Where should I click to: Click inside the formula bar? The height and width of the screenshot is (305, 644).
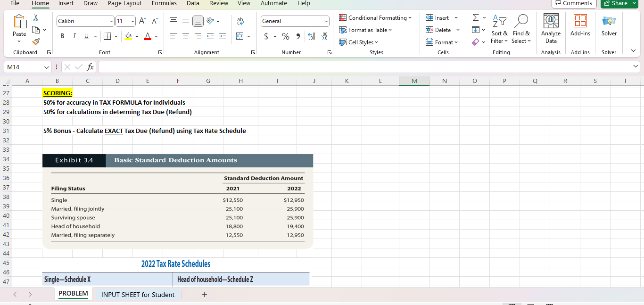(x=330, y=66)
